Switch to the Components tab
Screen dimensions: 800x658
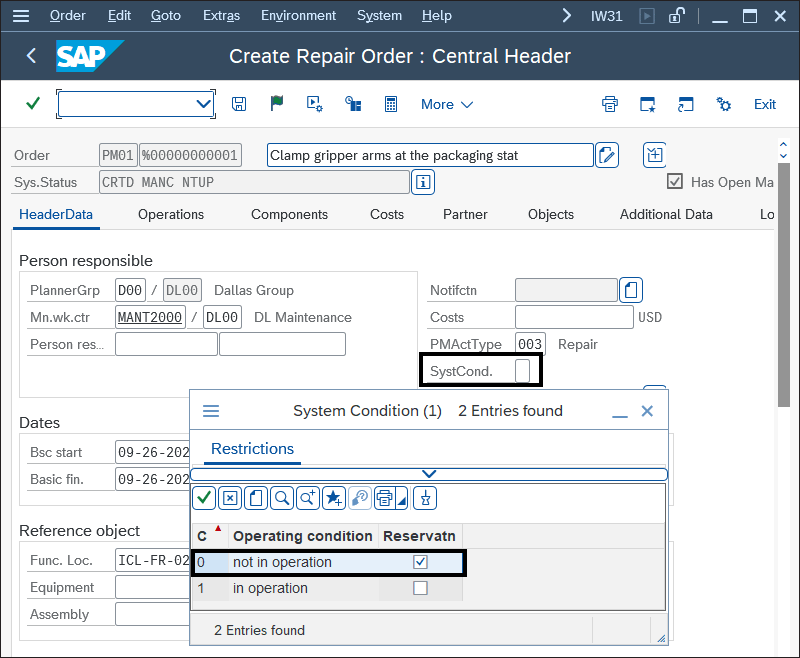coord(289,214)
